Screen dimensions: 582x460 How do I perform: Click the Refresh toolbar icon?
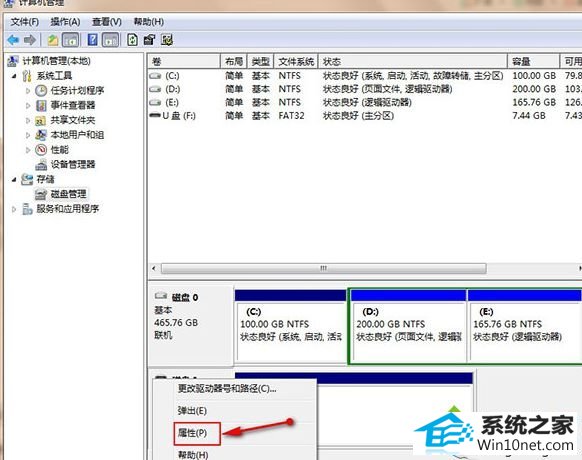133,40
